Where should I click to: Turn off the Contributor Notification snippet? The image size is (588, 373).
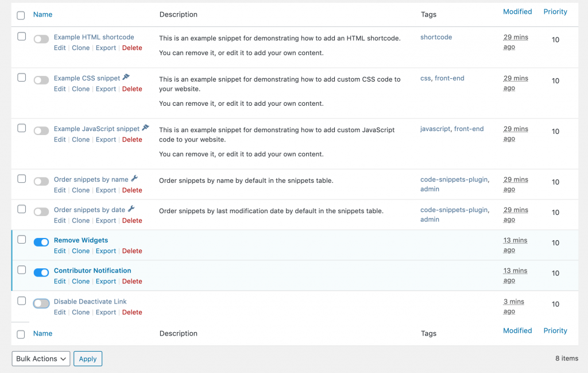pos(41,272)
